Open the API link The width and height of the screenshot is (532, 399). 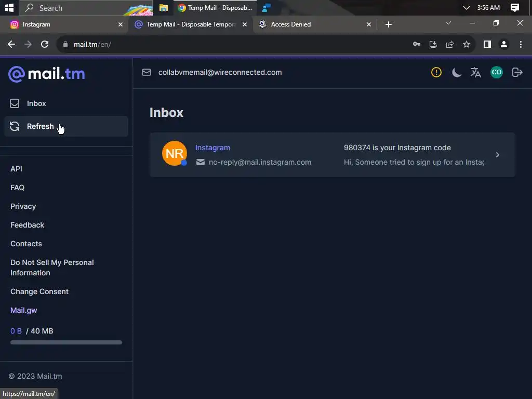point(16,169)
